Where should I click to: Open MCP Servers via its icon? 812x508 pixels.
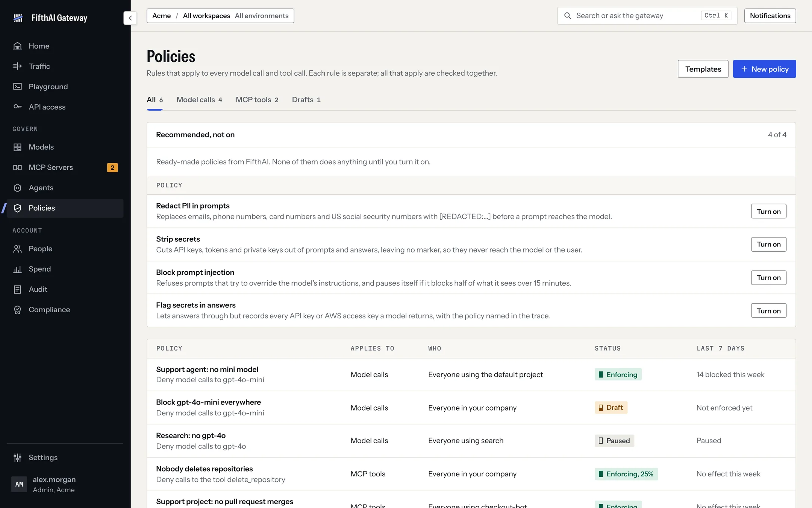click(17, 167)
